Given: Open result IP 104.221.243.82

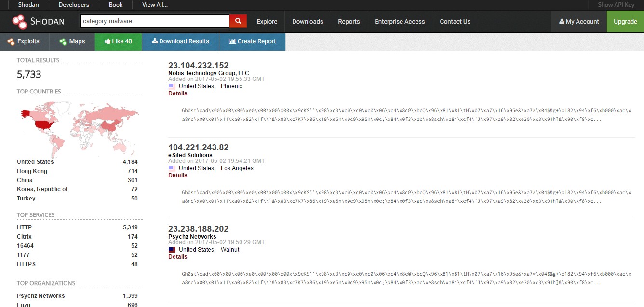Looking at the screenshot, I should (199, 147).
